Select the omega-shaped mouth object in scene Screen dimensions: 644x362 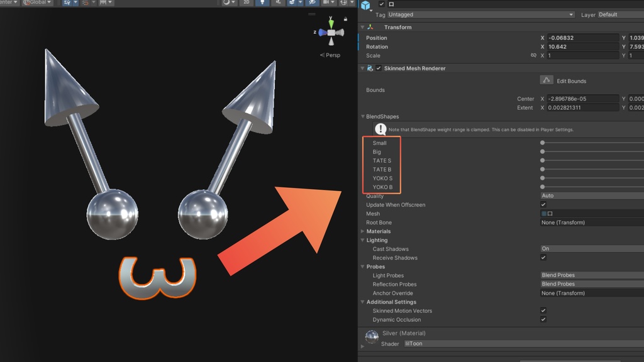coord(158,277)
